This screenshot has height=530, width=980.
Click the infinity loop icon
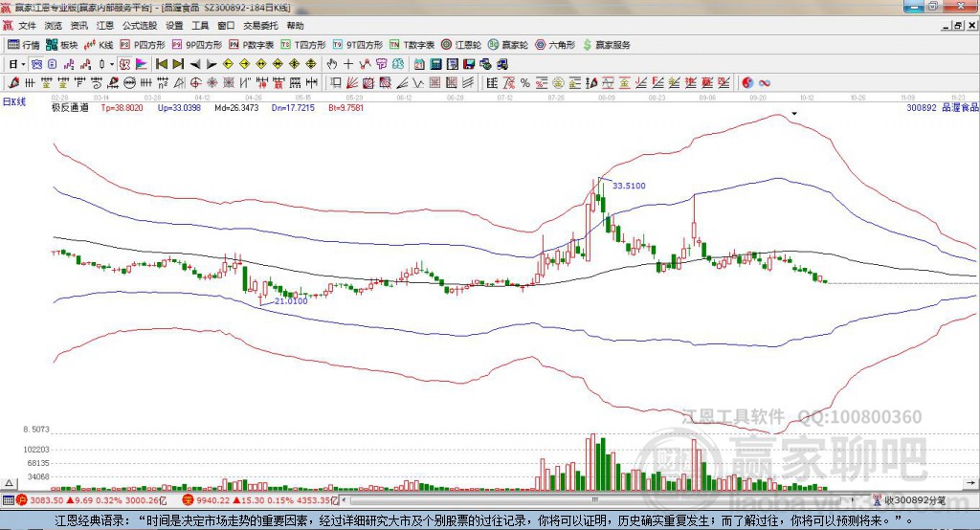[x=765, y=83]
